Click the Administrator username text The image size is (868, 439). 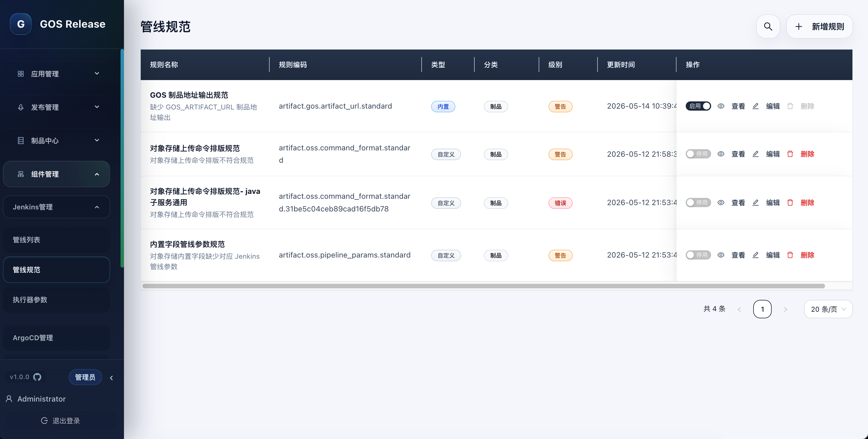tap(42, 399)
